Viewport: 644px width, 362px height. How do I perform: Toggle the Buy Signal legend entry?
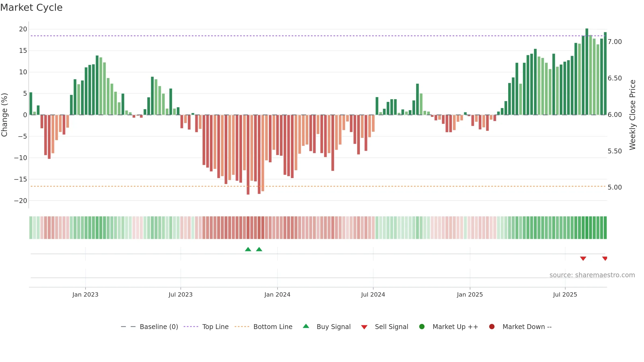point(327,327)
